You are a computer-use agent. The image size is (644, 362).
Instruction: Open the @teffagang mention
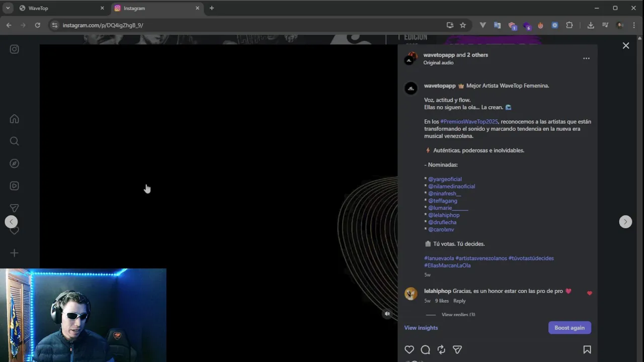(x=443, y=201)
